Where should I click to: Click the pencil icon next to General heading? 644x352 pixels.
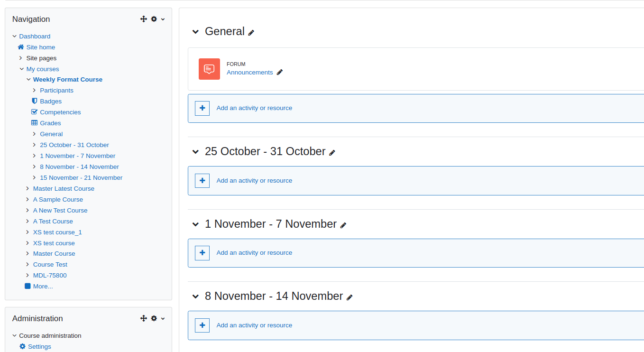[x=251, y=33]
